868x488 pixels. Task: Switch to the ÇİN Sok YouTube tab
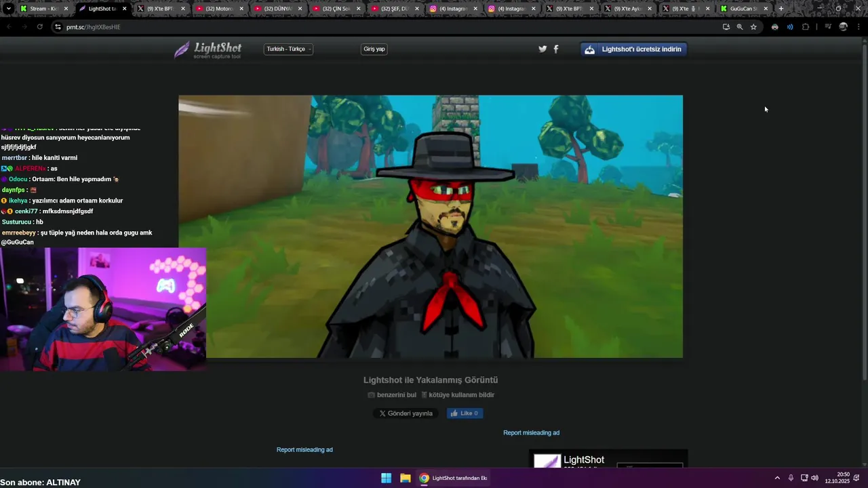[336, 9]
